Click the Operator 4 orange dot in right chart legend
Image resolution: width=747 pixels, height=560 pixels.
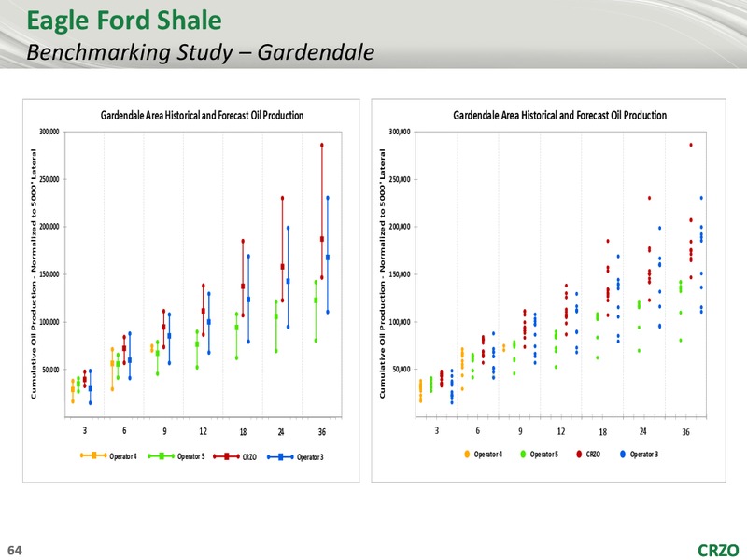[x=467, y=454]
